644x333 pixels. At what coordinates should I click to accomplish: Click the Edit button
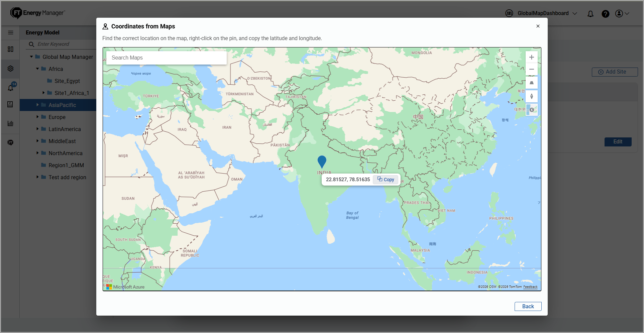[618, 142]
